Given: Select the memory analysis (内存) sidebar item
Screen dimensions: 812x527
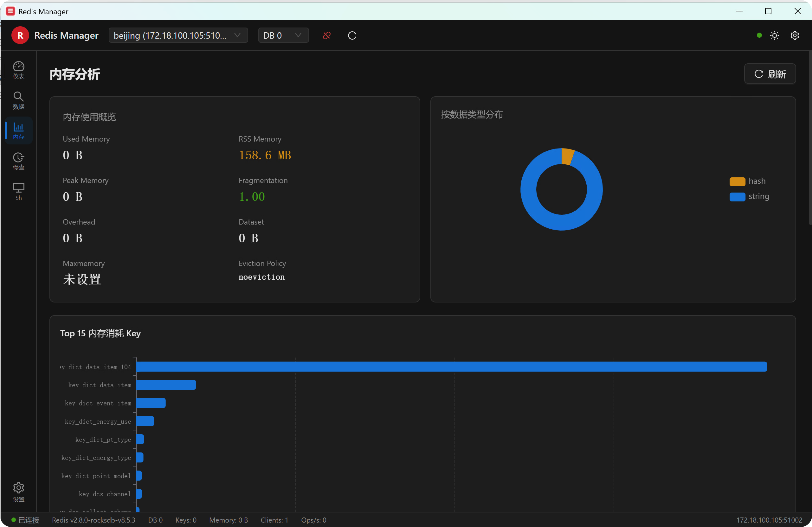Looking at the screenshot, I should [x=18, y=131].
